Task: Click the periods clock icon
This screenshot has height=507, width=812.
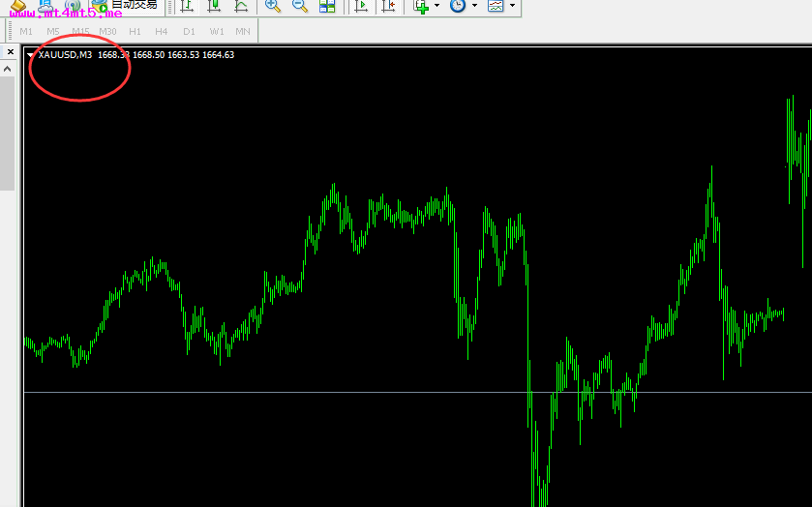Action: pos(457,6)
